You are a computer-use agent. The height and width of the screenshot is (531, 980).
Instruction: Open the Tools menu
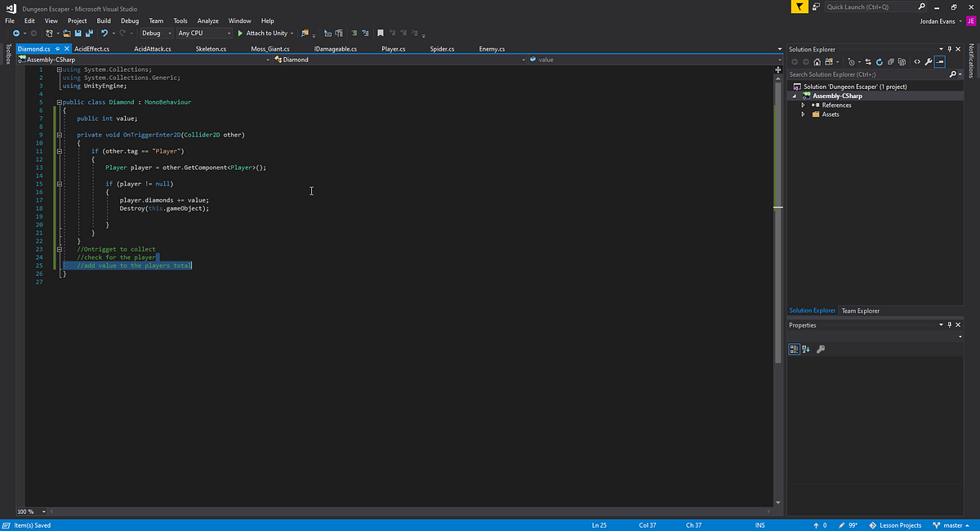click(180, 20)
